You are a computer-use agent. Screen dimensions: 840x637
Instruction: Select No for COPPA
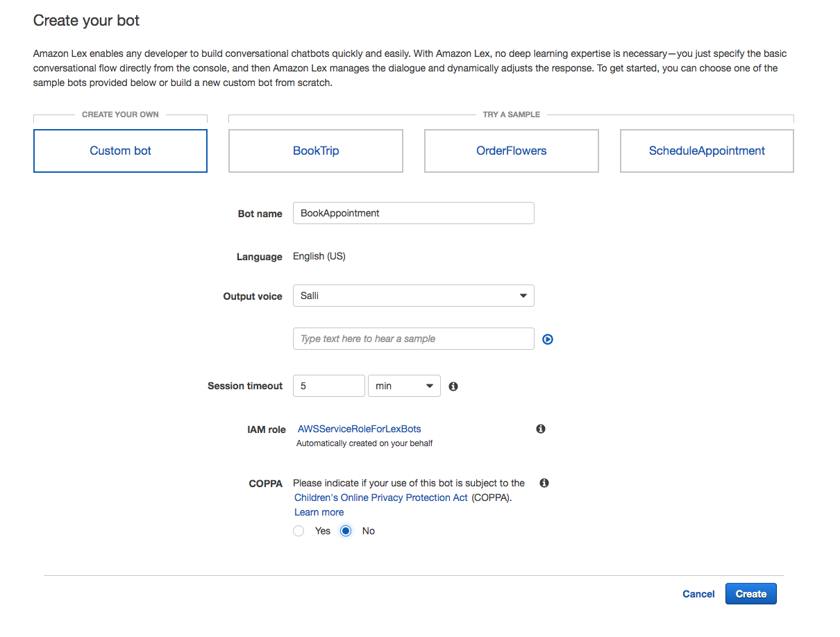click(346, 531)
